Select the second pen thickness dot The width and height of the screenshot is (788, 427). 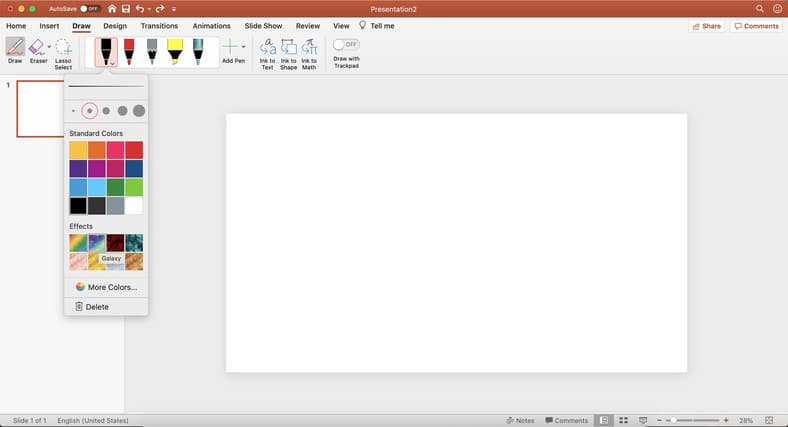pyautogui.click(x=90, y=111)
